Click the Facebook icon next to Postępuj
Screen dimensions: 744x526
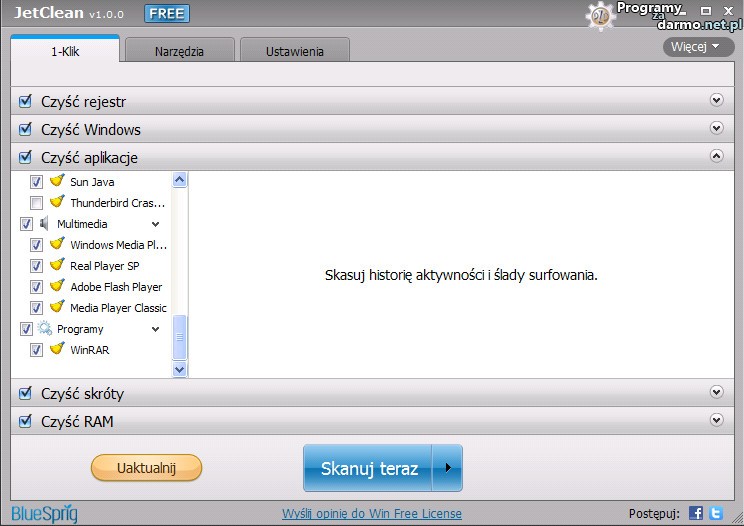(x=696, y=513)
